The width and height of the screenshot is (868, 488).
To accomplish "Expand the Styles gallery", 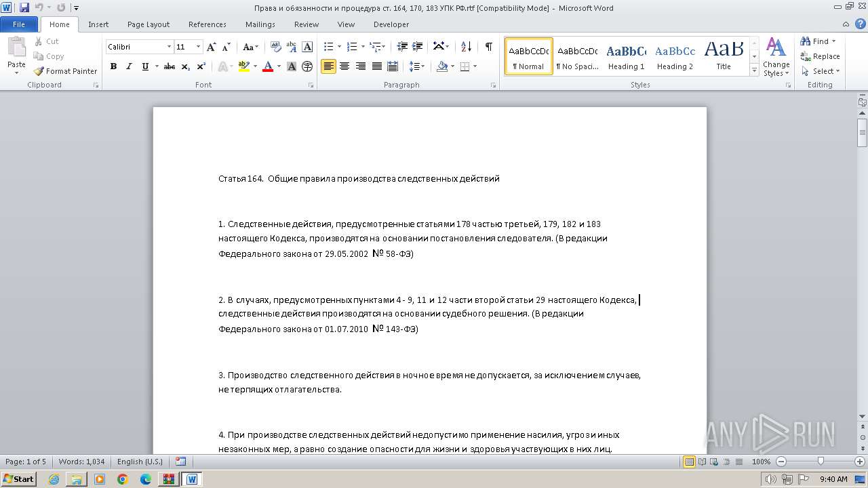I will (754, 70).
